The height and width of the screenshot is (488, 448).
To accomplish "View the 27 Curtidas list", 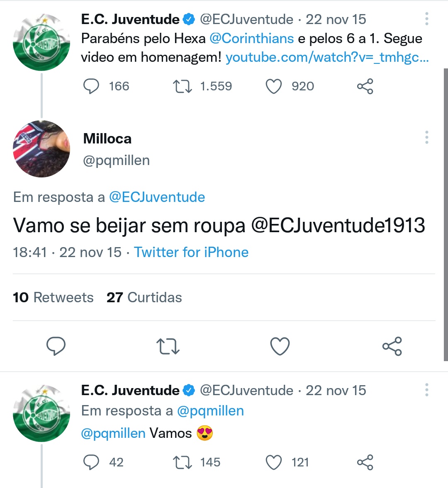I will click(x=144, y=297).
